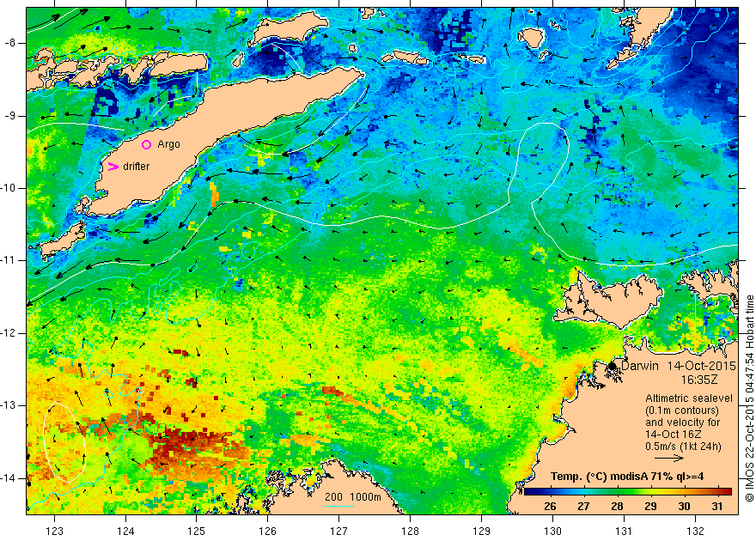Click the latitude axis label '-9'
The height and width of the screenshot is (541, 756).
tap(10, 116)
